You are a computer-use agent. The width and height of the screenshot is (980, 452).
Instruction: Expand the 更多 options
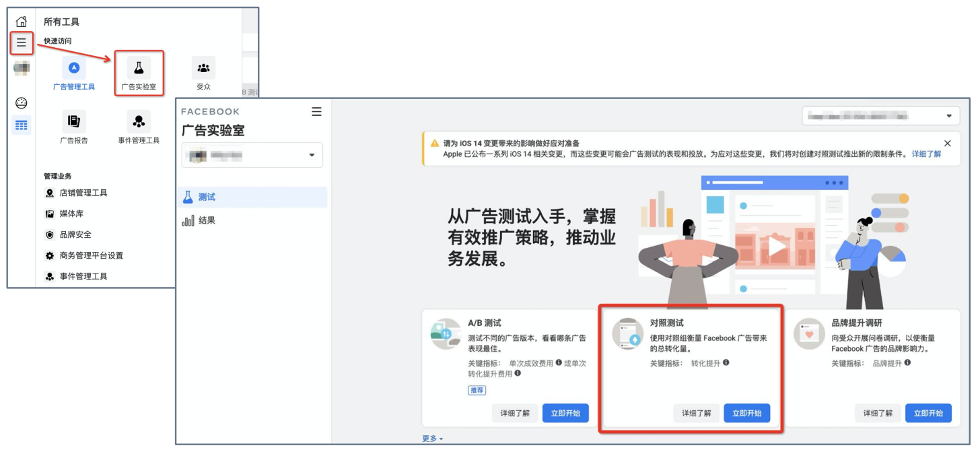coord(433,439)
